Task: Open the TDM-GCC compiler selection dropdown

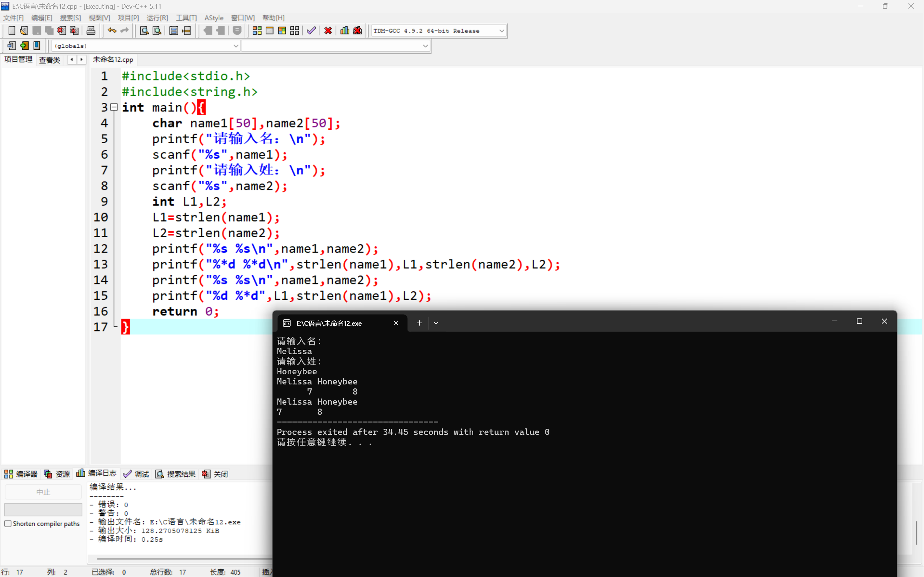Action: coord(501,31)
